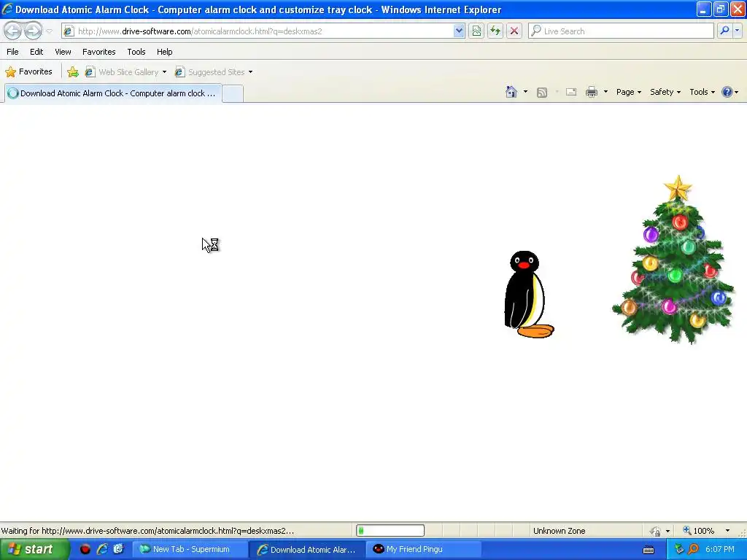The width and height of the screenshot is (747, 560).
Task: Click the Home page icon
Action: (x=511, y=92)
